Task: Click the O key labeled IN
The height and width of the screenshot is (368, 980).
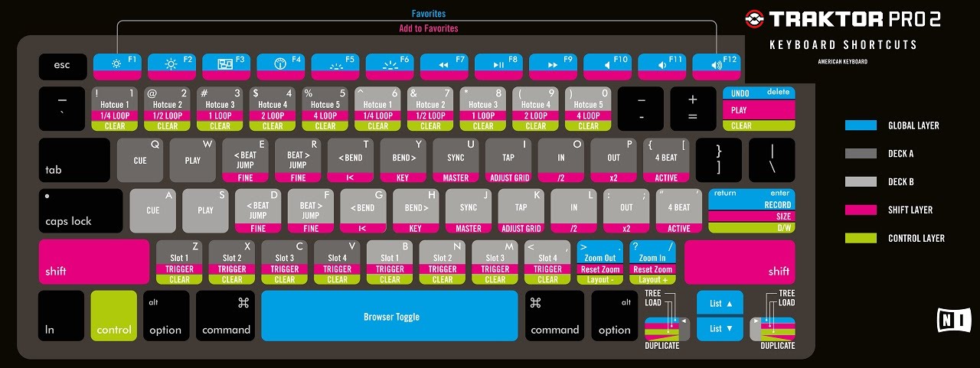Action: [560, 160]
